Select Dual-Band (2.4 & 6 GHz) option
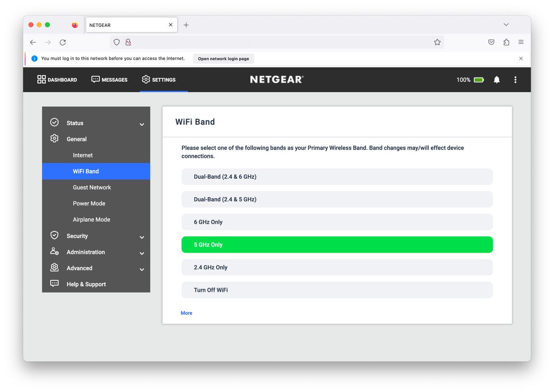This screenshot has width=554, height=392. coord(337,177)
